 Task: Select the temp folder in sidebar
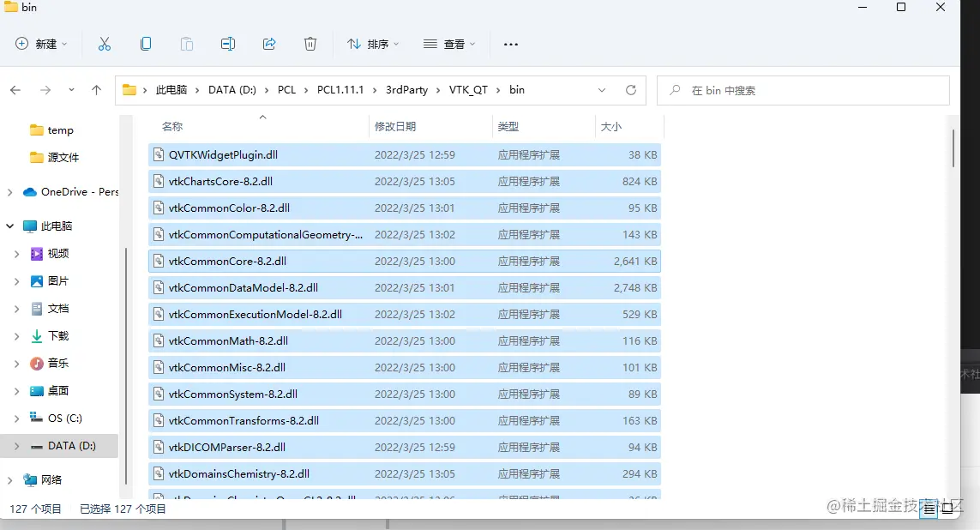point(61,130)
